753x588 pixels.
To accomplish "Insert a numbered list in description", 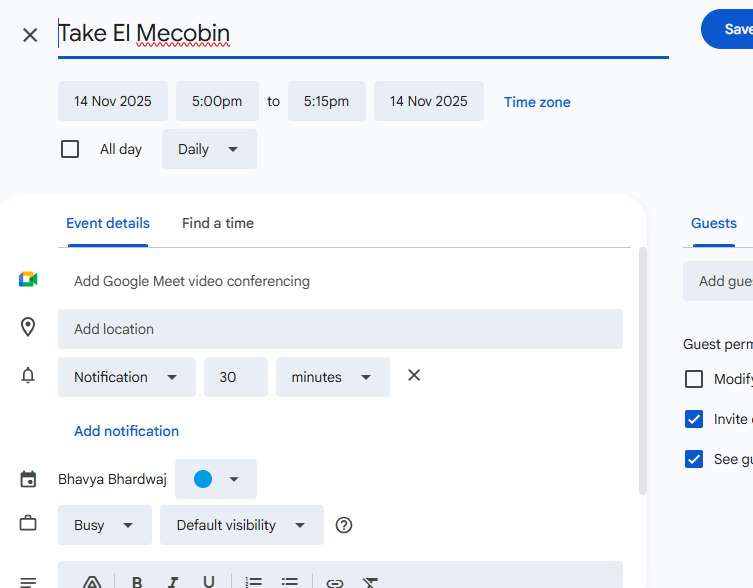I will click(254, 582).
